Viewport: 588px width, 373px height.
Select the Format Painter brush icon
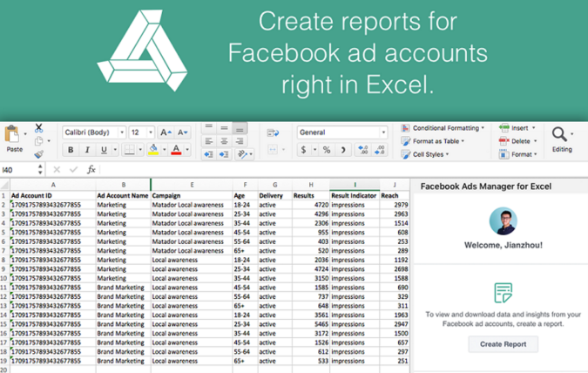(x=38, y=154)
